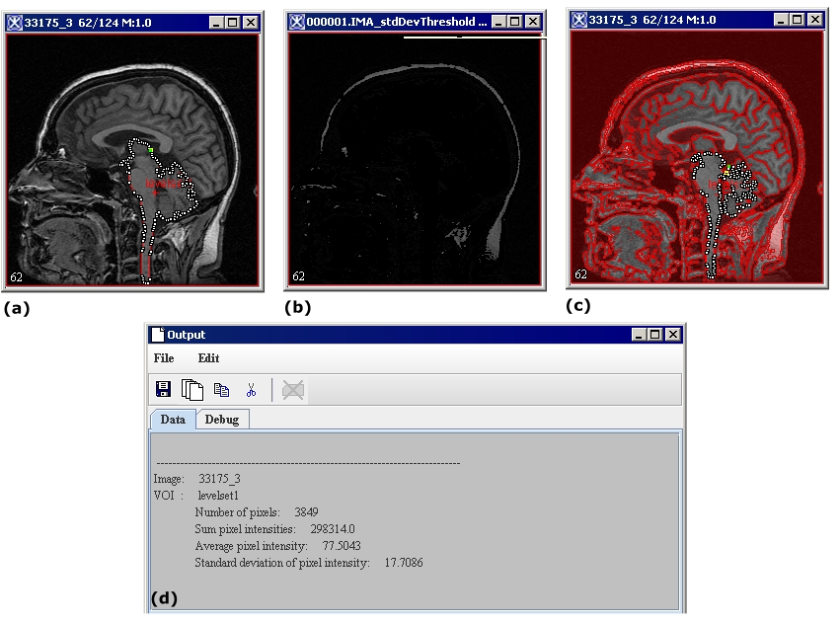The height and width of the screenshot is (622, 840).
Task: Click the 000001.IMA_stdDevThreshold title bar
Action: [x=395, y=21]
